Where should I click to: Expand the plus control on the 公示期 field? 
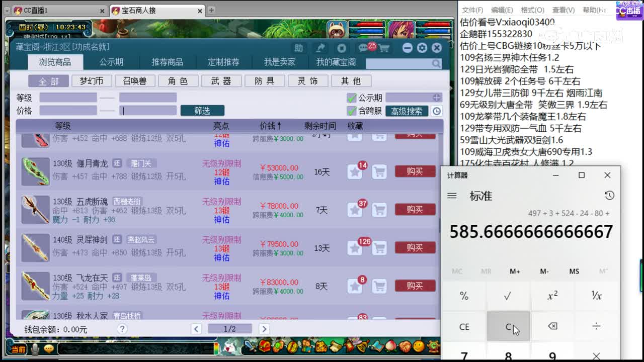pyautogui.click(x=436, y=98)
